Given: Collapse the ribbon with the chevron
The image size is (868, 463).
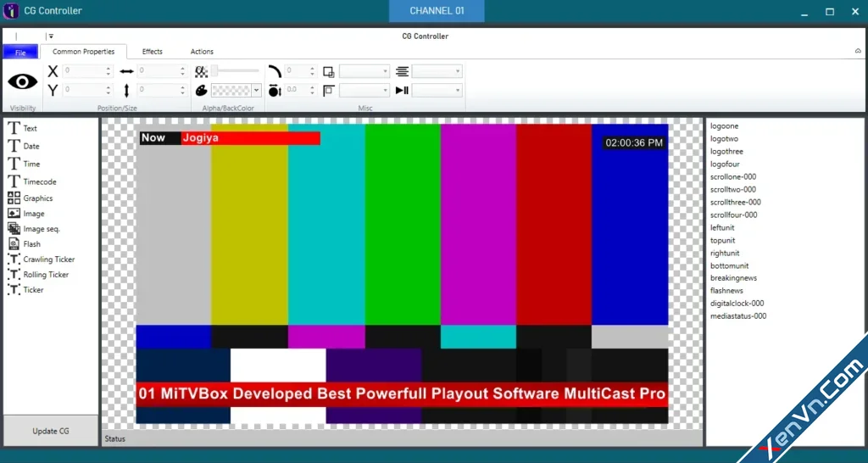Looking at the screenshot, I should [x=858, y=51].
